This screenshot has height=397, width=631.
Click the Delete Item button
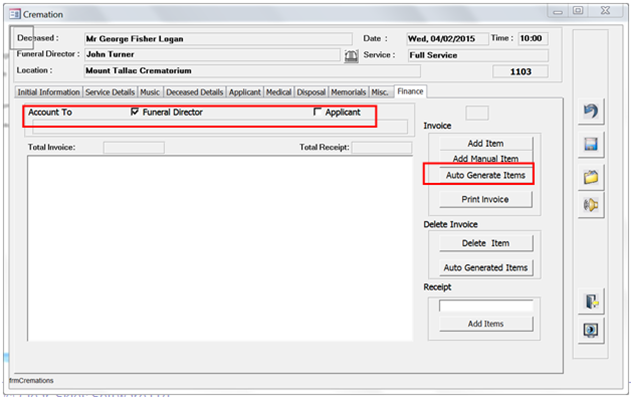(486, 243)
